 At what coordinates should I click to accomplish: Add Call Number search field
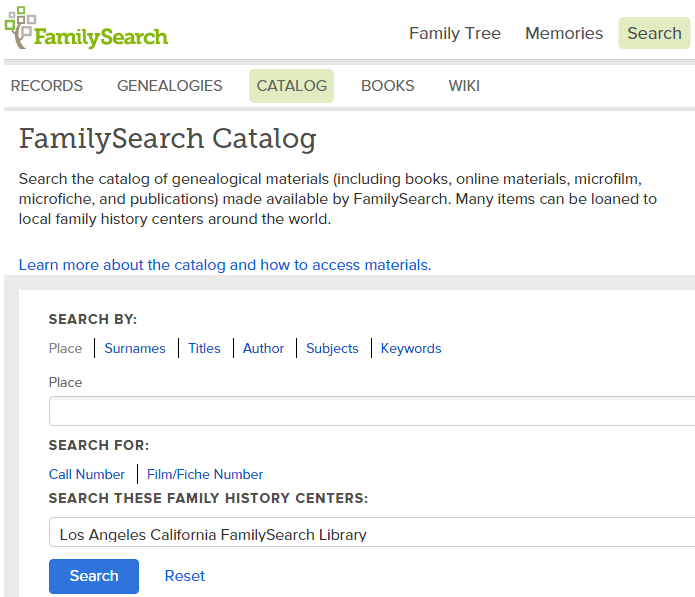tap(87, 474)
